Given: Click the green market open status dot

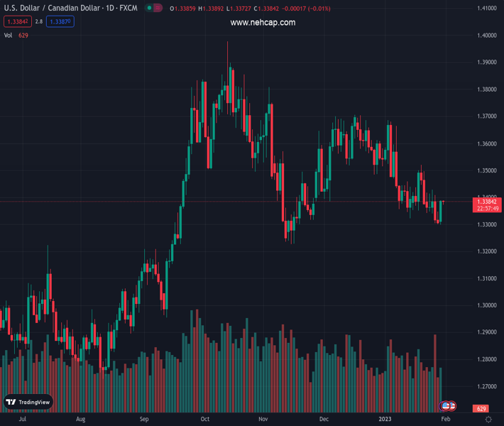Looking at the screenshot, I should point(148,9).
